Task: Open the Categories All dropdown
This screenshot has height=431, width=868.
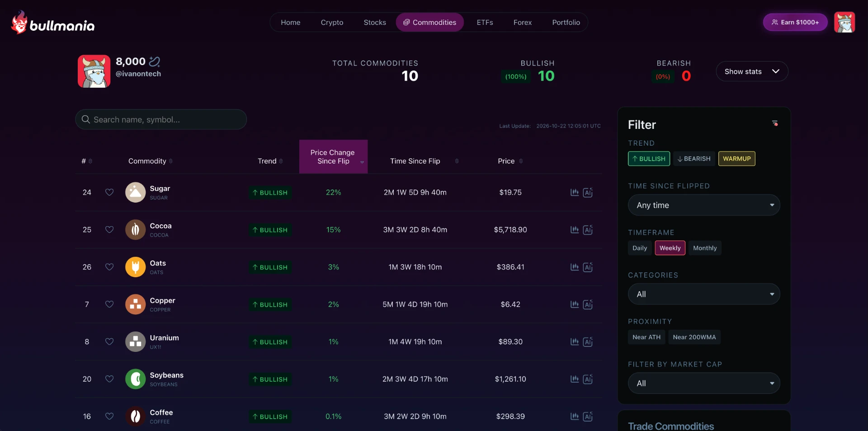Action: point(704,294)
